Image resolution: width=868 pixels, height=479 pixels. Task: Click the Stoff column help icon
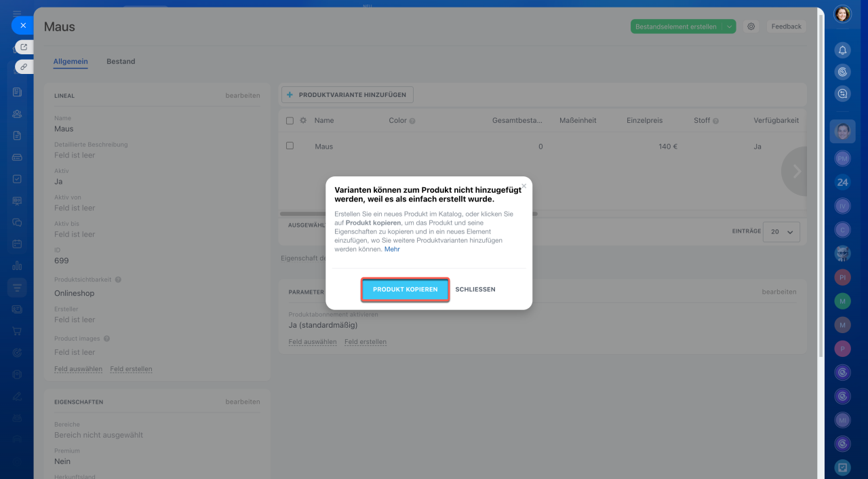716,121
